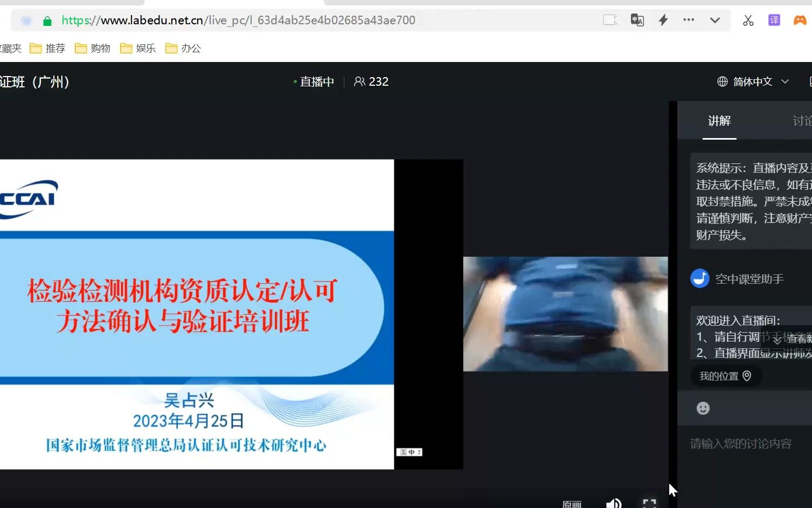Screen dimensions: 812x508
Task: Click the viewer count 232 indicator
Action: click(x=371, y=81)
